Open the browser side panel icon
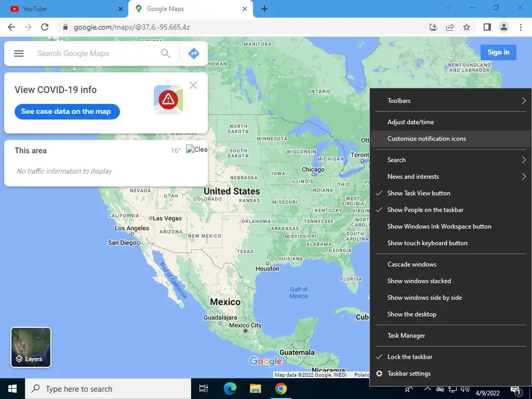The height and width of the screenshot is (399, 532). pos(487,27)
